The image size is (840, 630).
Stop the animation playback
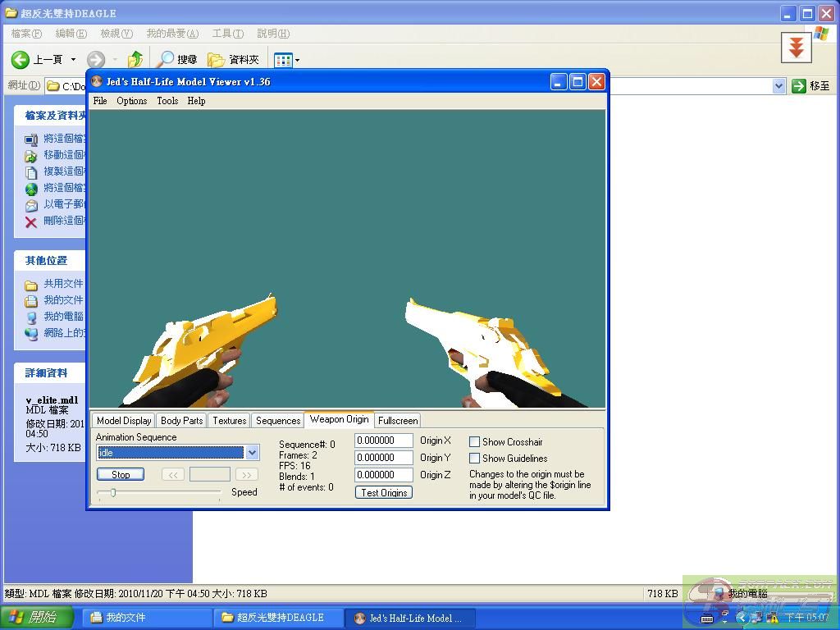(x=121, y=475)
